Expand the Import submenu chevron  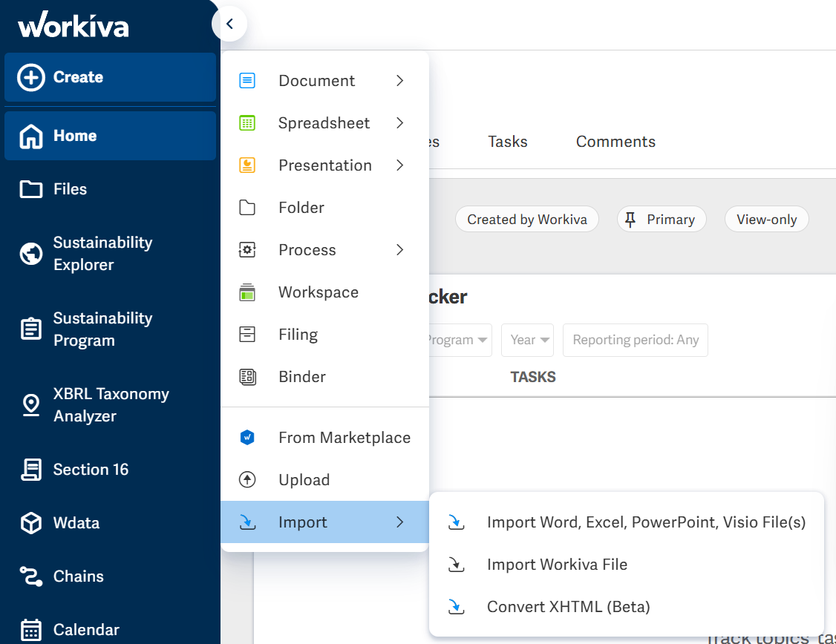point(400,522)
